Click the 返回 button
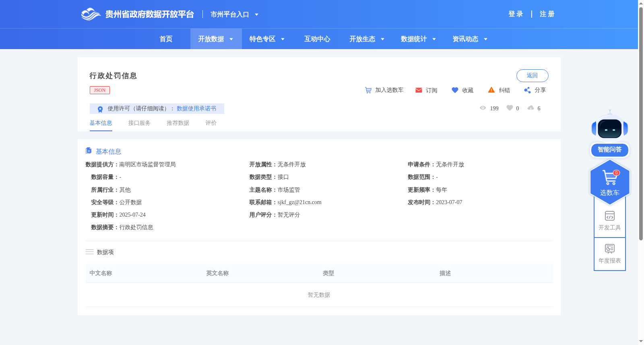This screenshot has height=345, width=644. coord(532,76)
